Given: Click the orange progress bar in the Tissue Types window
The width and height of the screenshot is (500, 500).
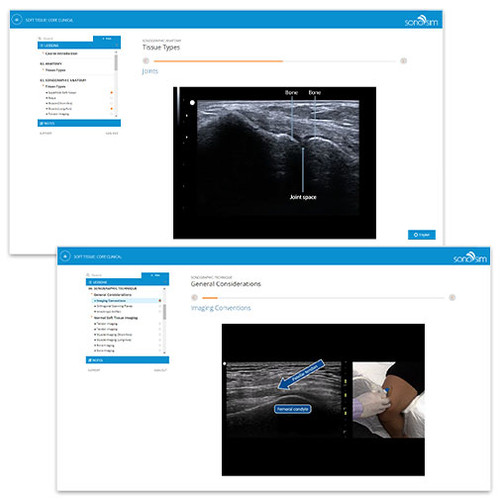Looking at the screenshot, I should pos(218,61).
